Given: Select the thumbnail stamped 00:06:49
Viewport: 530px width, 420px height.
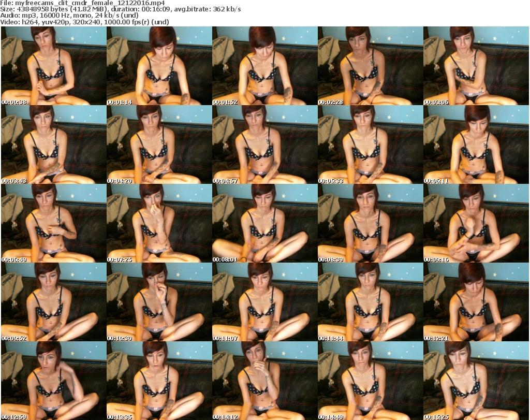Looking at the screenshot, I should tap(54, 224).
